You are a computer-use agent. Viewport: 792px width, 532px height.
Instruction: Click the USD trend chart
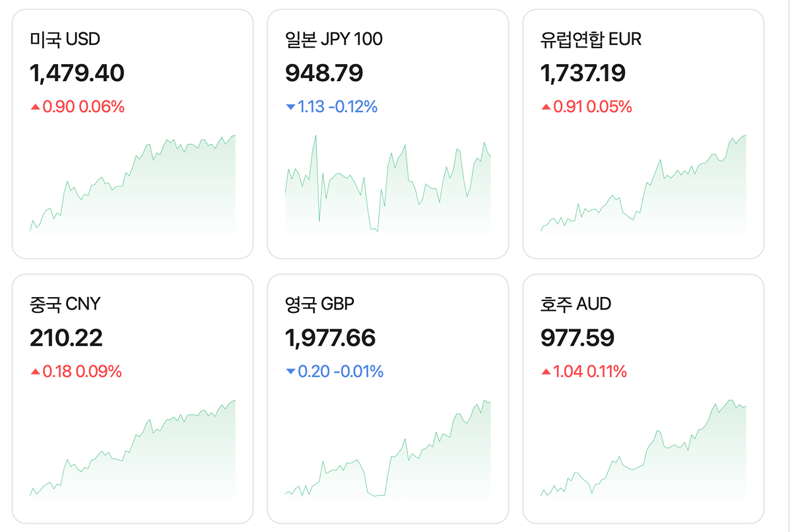[x=132, y=191]
